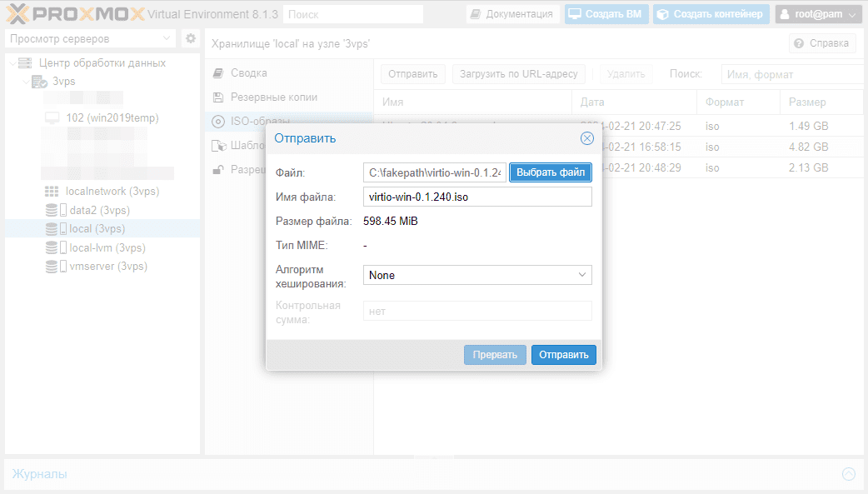The height and width of the screenshot is (494, 868).
Task: Click the Сводка book icon
Action: pos(218,73)
